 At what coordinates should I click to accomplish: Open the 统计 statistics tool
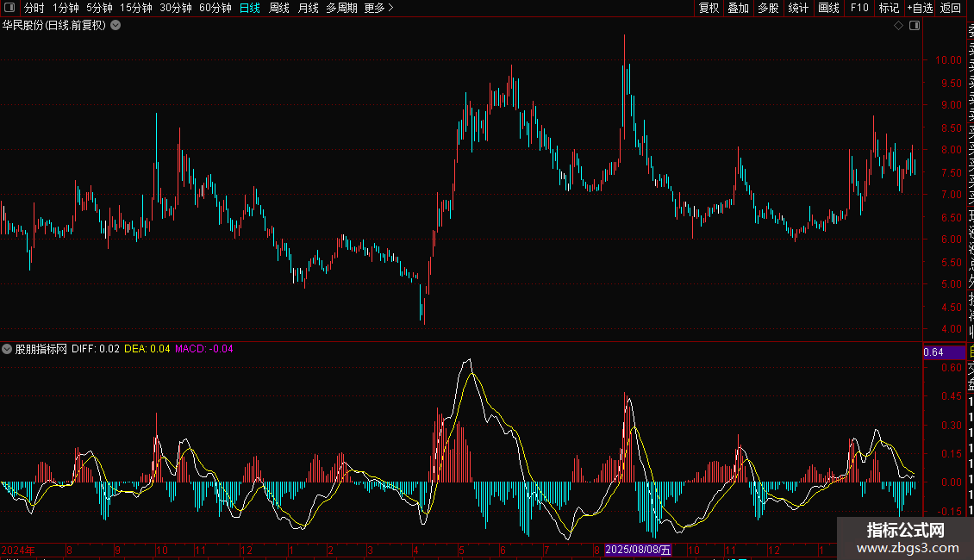pyautogui.click(x=798, y=8)
